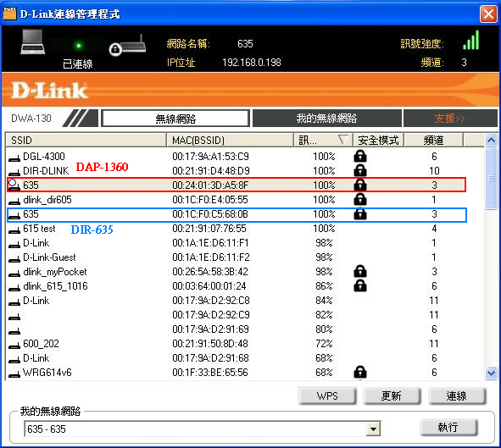Click router icon next to D-Link-Guest
The height and width of the screenshot is (448, 501).
(x=14, y=258)
